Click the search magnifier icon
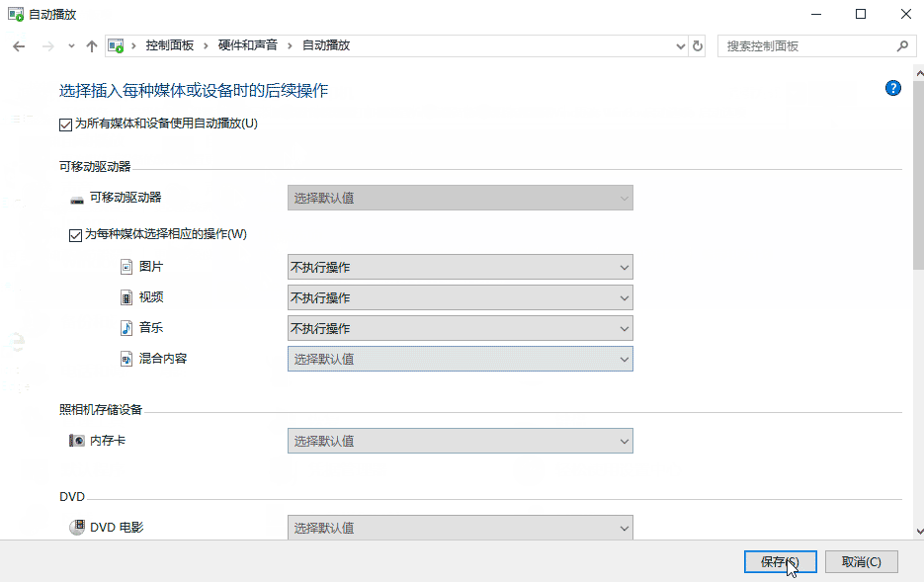The width and height of the screenshot is (924, 582). click(x=901, y=46)
